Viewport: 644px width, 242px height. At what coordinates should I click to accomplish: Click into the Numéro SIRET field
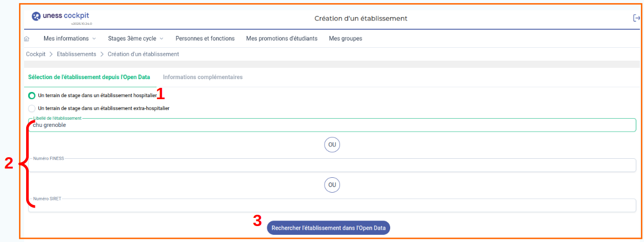click(x=332, y=206)
